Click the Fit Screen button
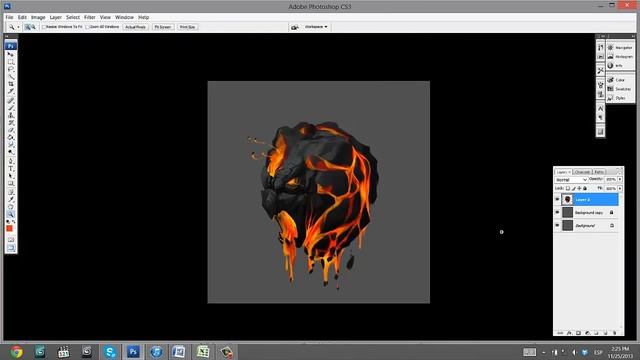Viewport: 640px width, 360px height. [x=163, y=27]
